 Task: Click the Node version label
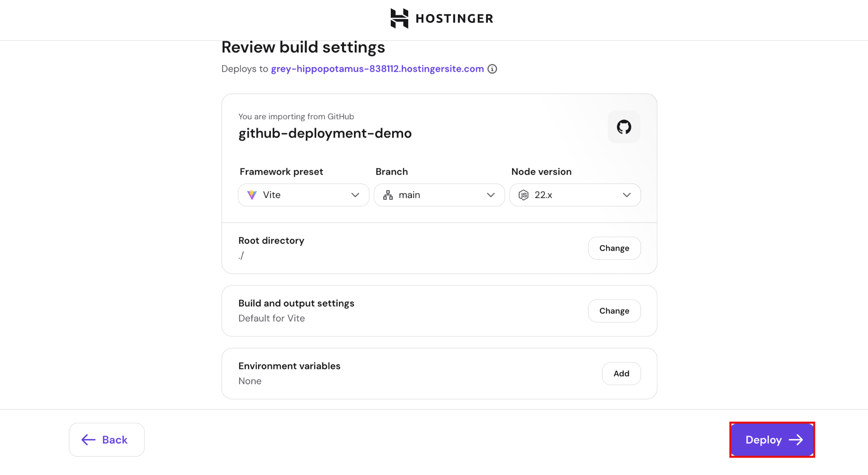point(541,172)
